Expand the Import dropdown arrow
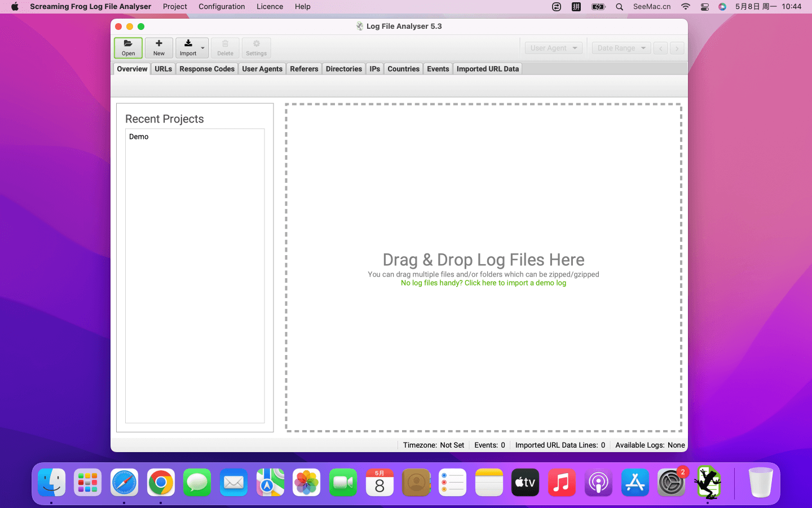This screenshot has height=508, width=812. pos(203,48)
